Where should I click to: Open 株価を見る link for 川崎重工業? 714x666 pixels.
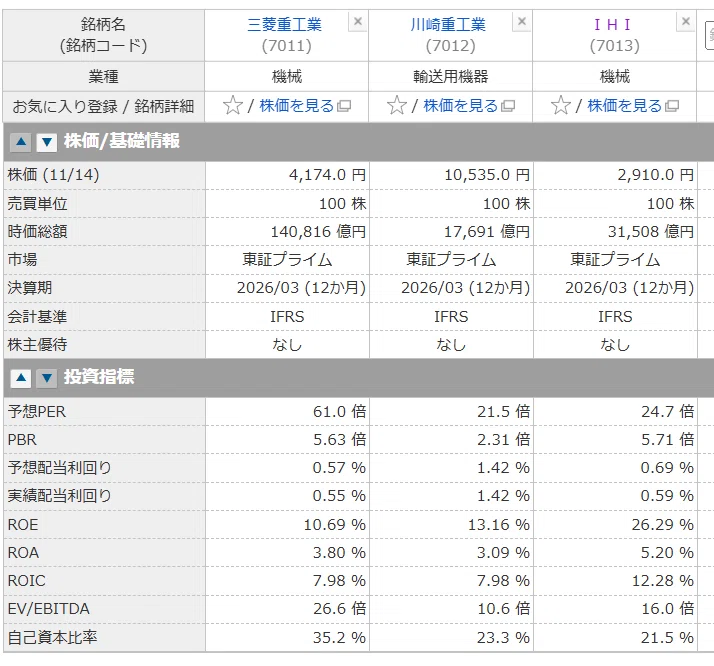(x=460, y=106)
